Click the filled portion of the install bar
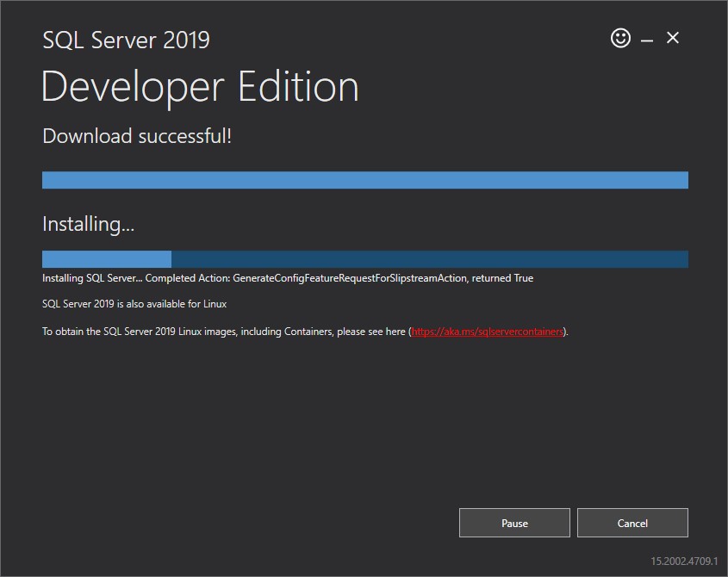 tap(103, 258)
